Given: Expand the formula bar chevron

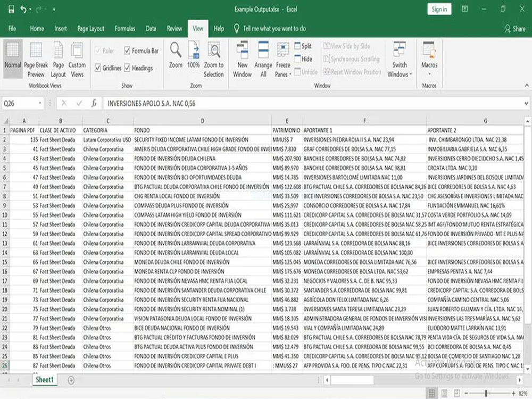Looking at the screenshot, I should [x=526, y=103].
